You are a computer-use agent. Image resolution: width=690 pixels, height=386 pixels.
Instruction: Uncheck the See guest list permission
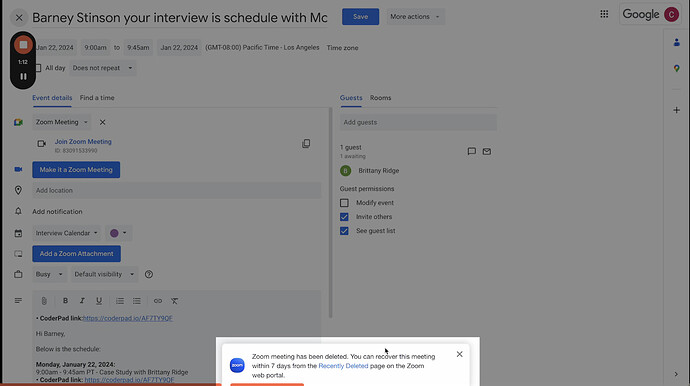(x=344, y=231)
